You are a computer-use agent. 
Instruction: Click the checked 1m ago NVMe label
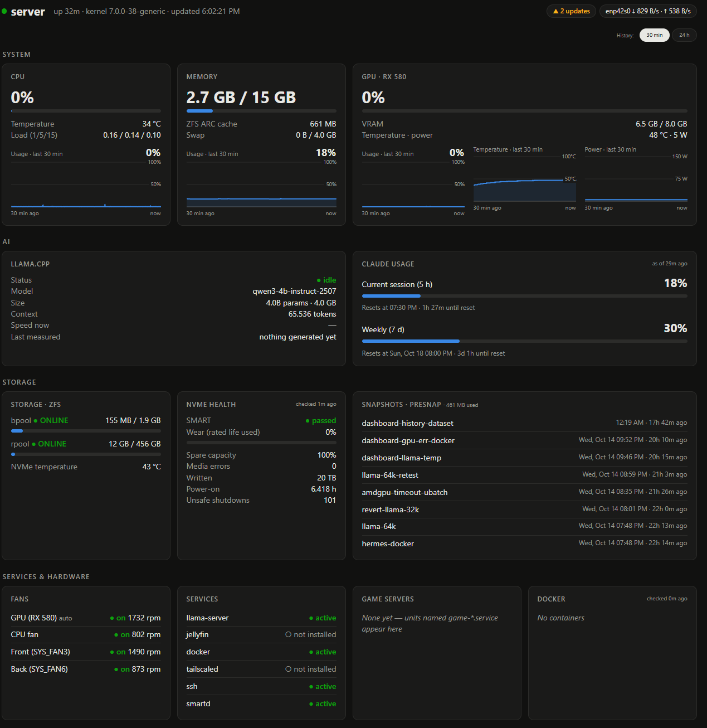pyautogui.click(x=316, y=404)
